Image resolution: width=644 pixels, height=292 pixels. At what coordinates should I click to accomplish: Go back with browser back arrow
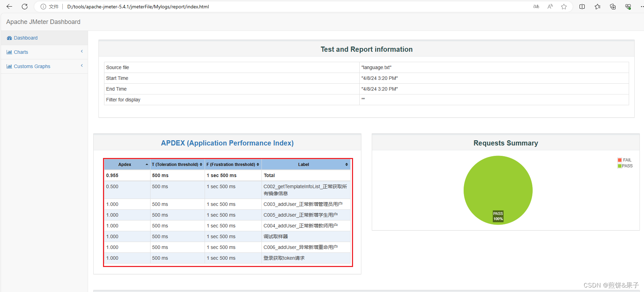coord(9,7)
